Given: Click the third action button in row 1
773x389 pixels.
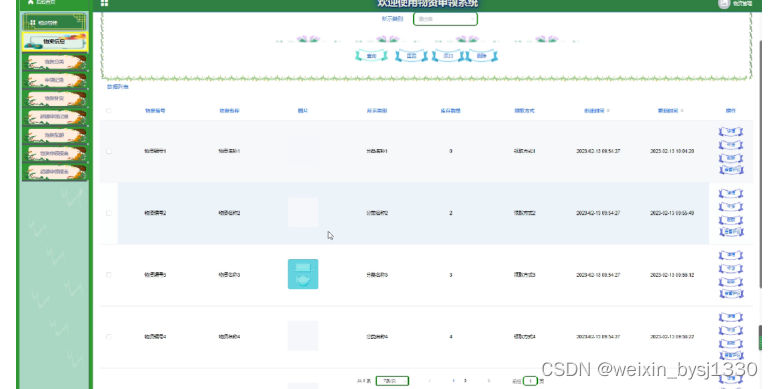Looking at the screenshot, I should 731,158.
